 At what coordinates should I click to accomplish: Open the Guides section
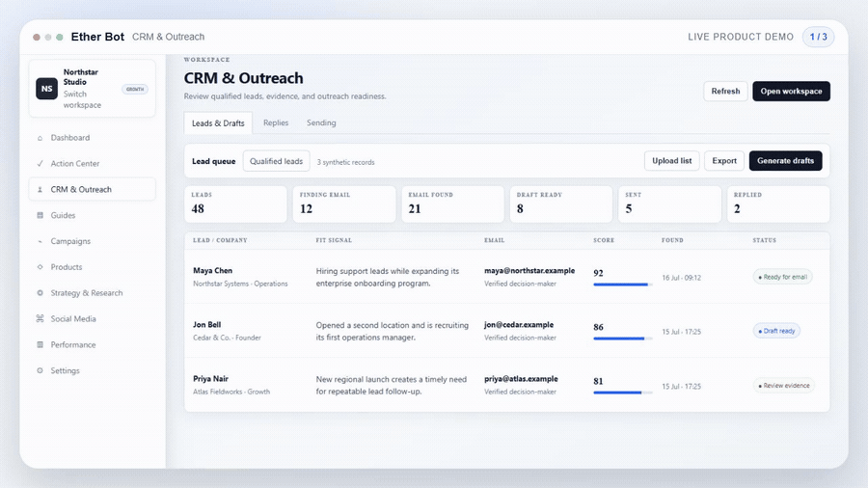(93, 215)
